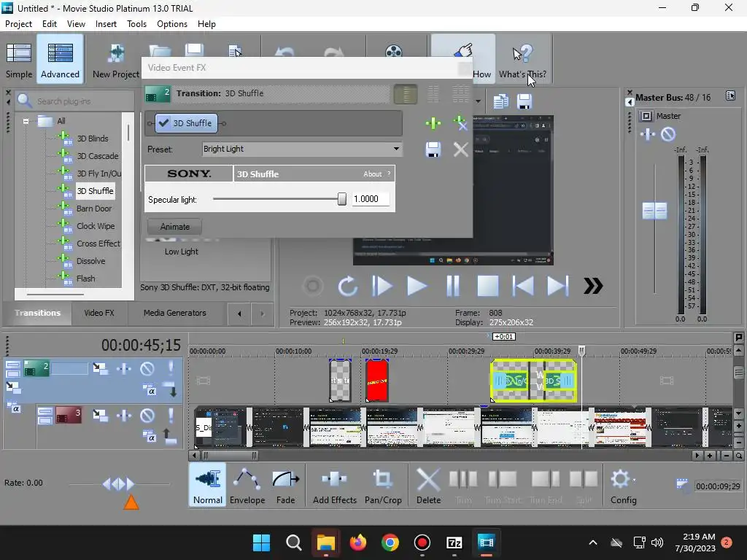This screenshot has width=747, height=560.
Task: Collapse the All tree node
Action: coord(26,121)
